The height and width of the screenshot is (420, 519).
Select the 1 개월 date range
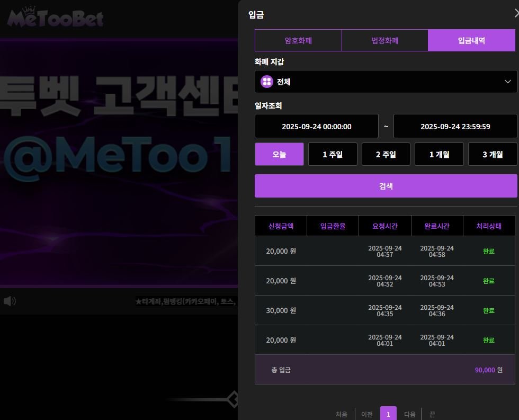click(439, 154)
